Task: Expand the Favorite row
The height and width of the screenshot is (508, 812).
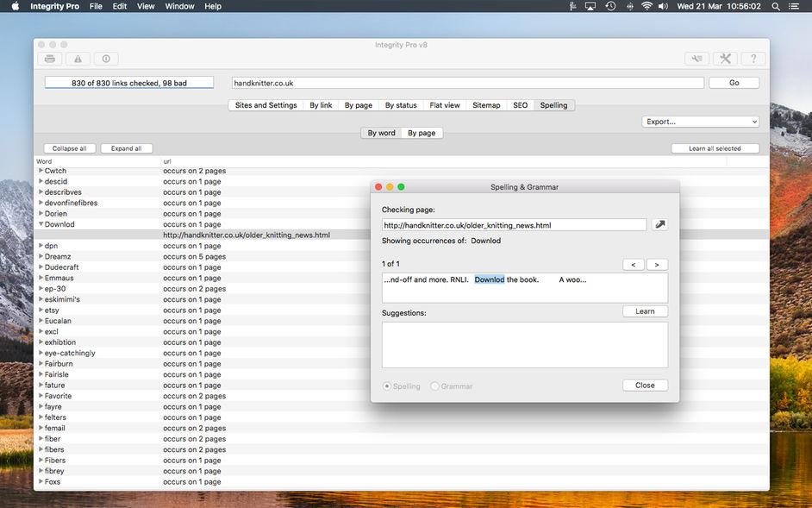Action: 41,396
